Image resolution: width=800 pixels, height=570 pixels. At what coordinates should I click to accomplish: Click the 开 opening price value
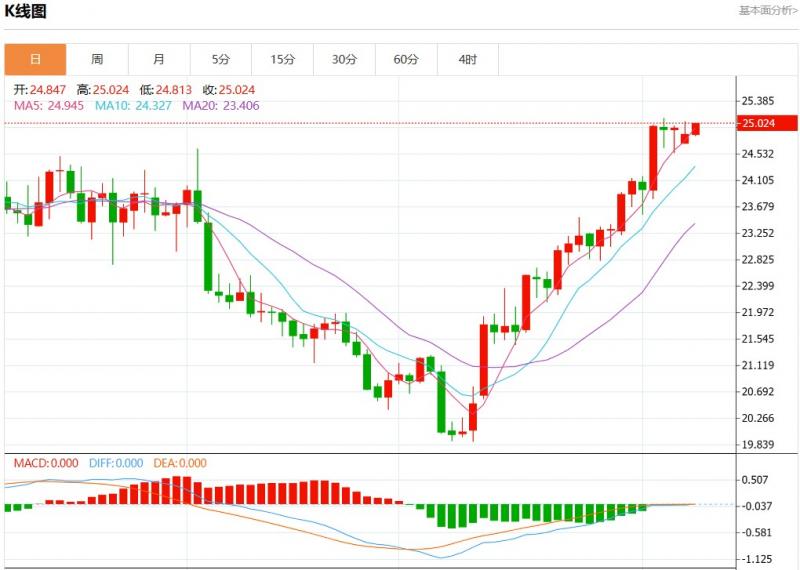click(x=42, y=89)
